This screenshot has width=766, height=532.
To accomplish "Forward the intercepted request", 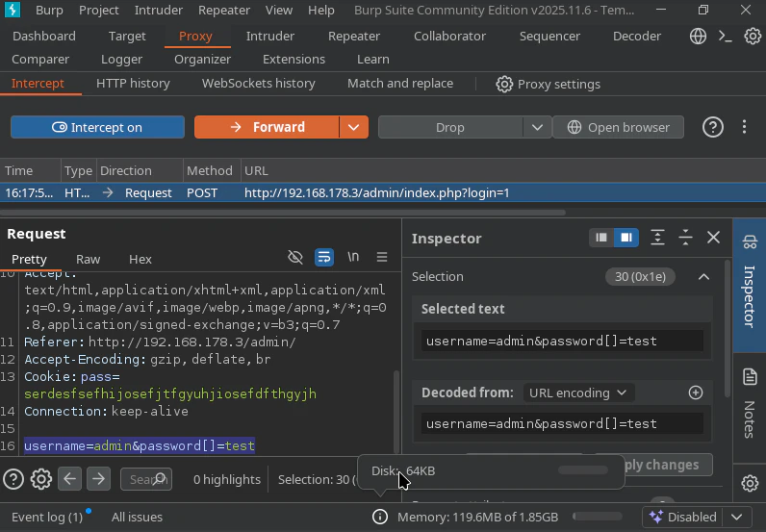I will click(267, 128).
